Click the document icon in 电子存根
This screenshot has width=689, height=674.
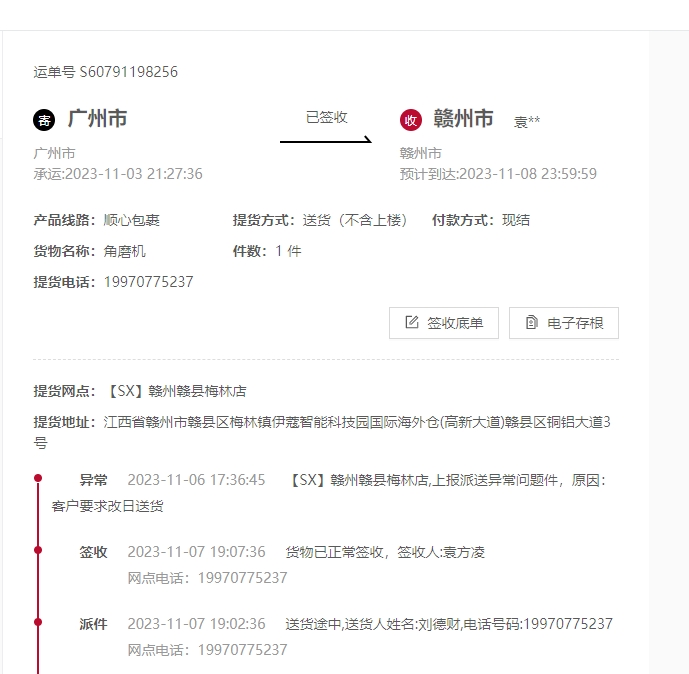[x=532, y=323]
